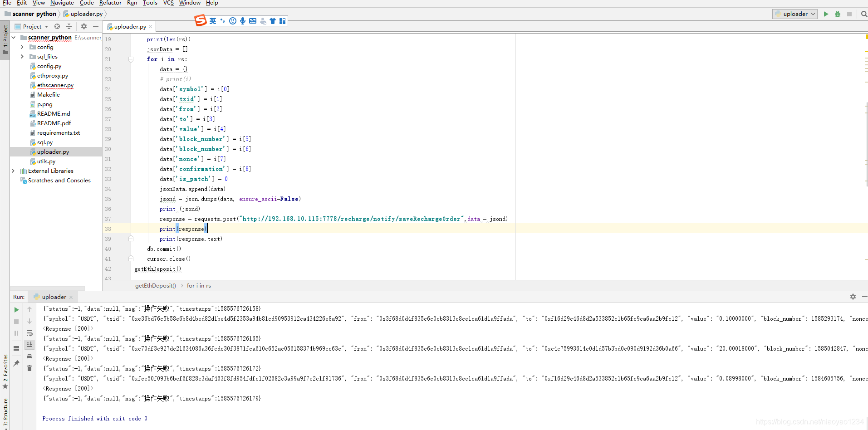This screenshot has height=430, width=868.
Task: Open Project panel gear options
Action: tap(84, 26)
